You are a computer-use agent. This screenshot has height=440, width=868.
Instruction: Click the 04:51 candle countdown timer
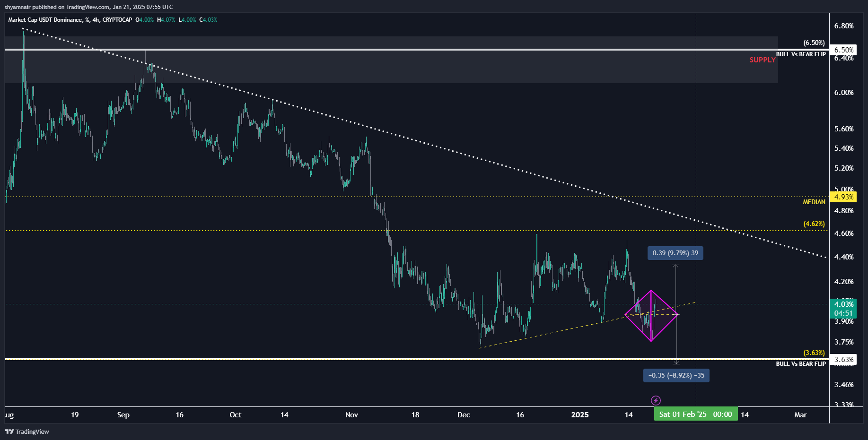click(x=844, y=313)
